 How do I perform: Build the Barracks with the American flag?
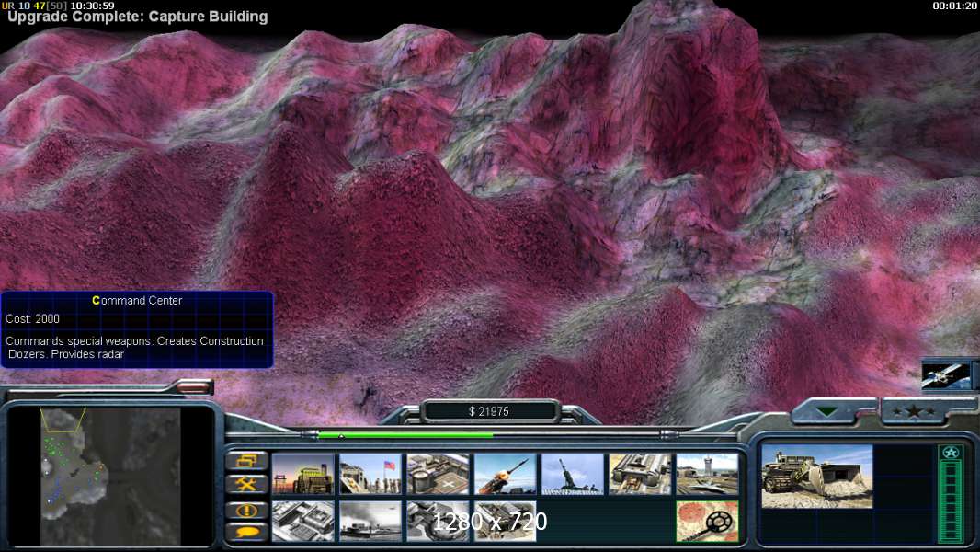tap(370, 474)
